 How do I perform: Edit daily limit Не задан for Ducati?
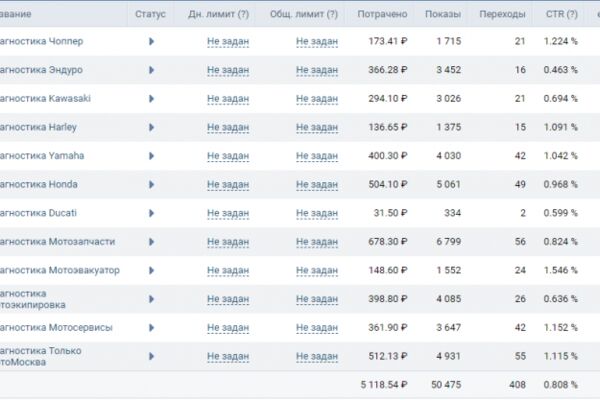pyautogui.click(x=228, y=213)
